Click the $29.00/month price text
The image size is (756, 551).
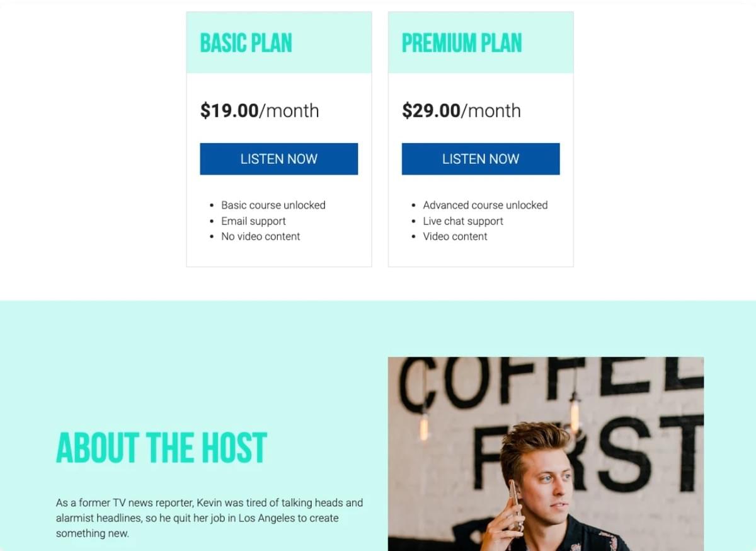point(461,111)
